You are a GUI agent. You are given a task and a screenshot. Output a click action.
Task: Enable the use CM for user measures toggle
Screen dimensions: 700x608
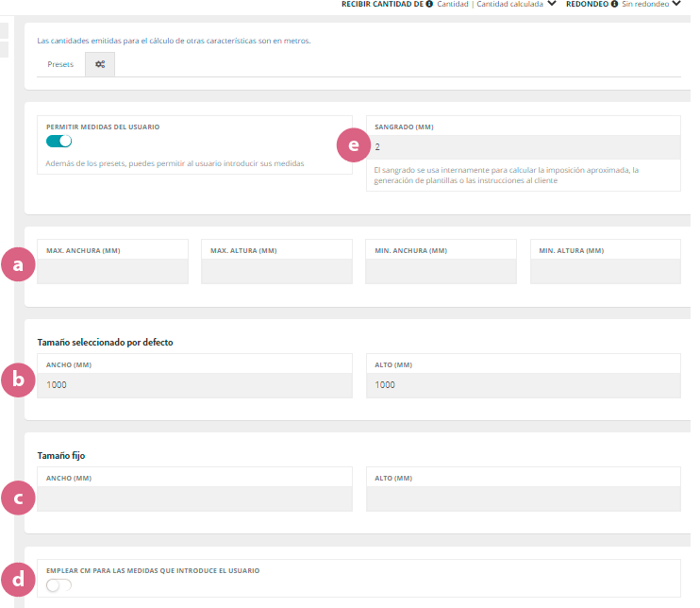coord(58,585)
